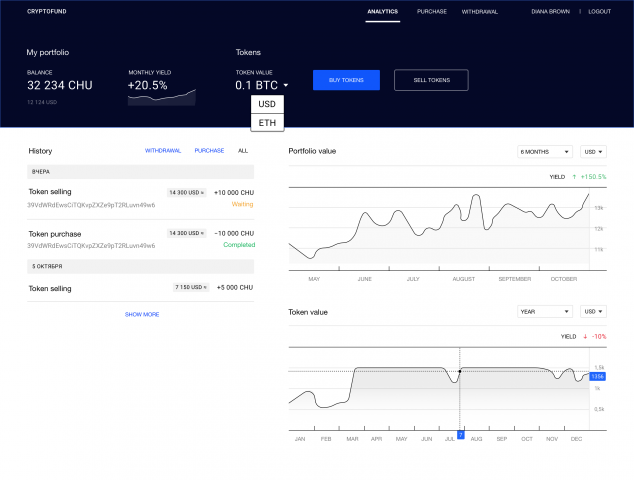The height and width of the screenshot is (480, 634).
Task: Expand the 7 150 USD tag
Action: (x=191, y=287)
